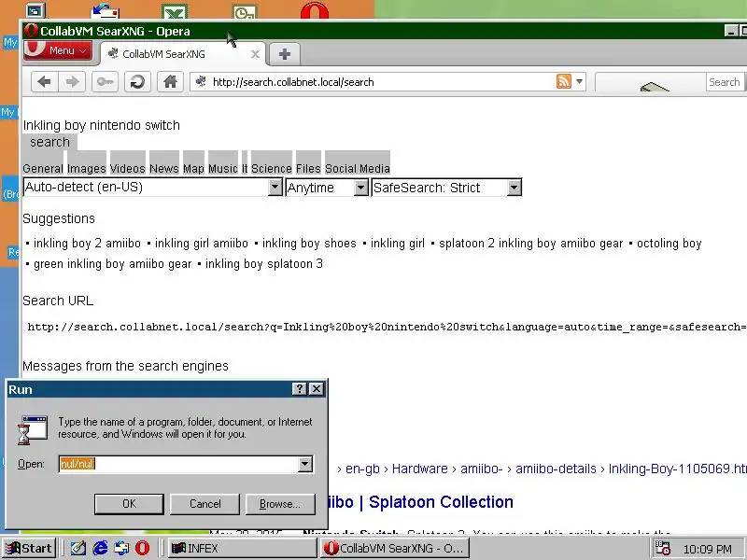Click the Run dialog help question-mark button
Image resolution: width=747 pixels, height=560 pixels.
(x=299, y=389)
